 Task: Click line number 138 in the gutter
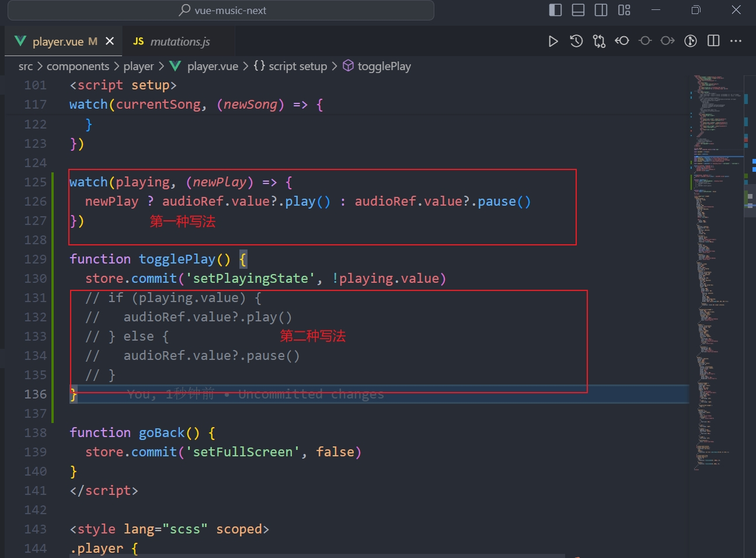click(x=35, y=432)
